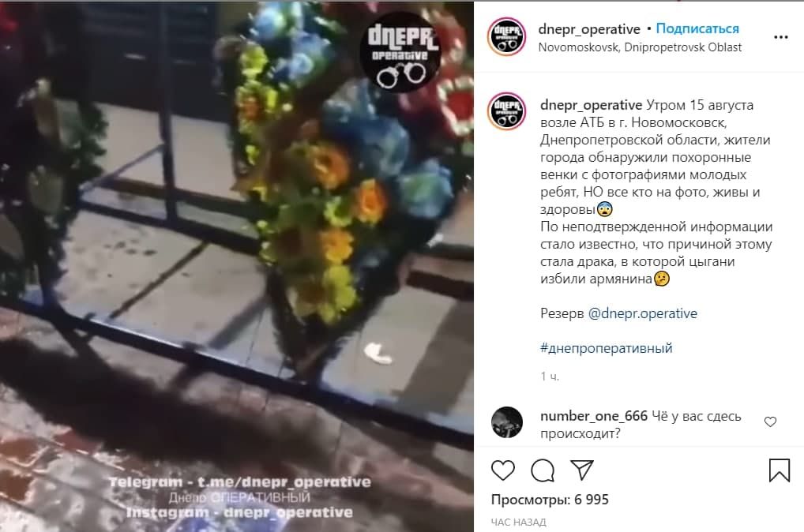
Task: Click the number_one_666 username
Action: pos(594,416)
